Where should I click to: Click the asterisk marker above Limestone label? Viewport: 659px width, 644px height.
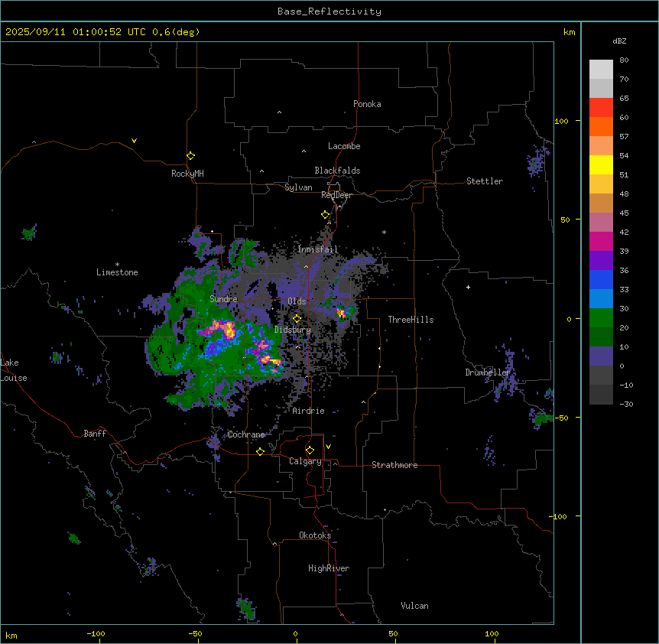click(117, 265)
